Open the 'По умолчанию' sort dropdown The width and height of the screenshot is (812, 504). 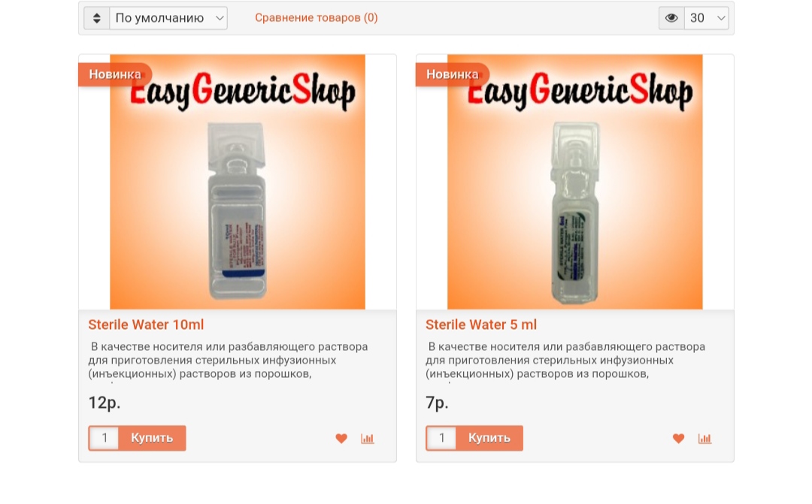pos(168,18)
